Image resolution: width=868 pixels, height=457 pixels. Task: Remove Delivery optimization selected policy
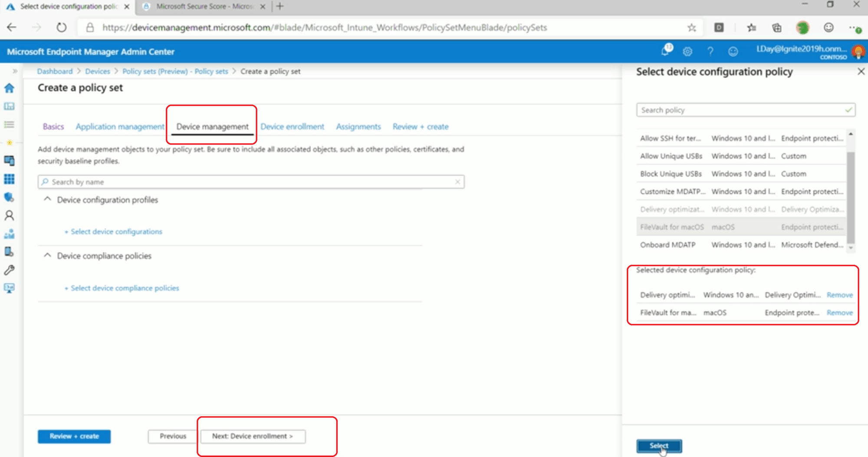839,295
